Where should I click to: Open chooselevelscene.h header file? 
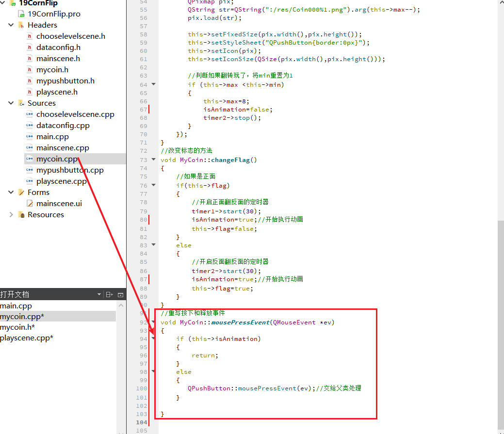tap(71, 36)
